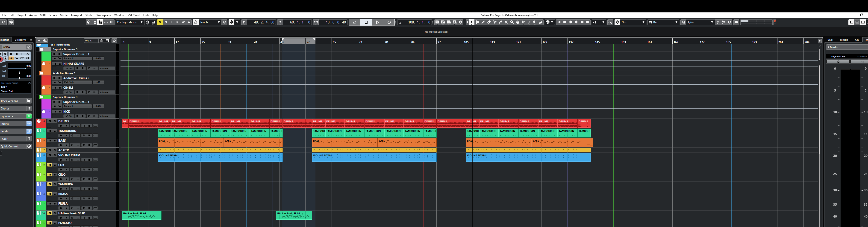Viewport: 868px width, 227px height.
Task: Switch to the VSTi tab
Action: 830,40
